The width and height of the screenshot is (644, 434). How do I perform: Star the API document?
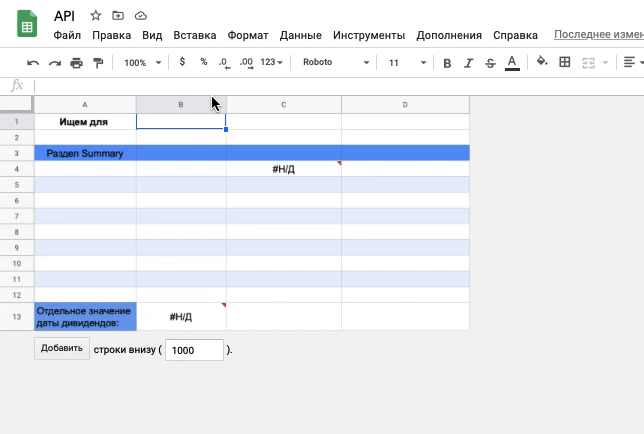pyautogui.click(x=96, y=16)
